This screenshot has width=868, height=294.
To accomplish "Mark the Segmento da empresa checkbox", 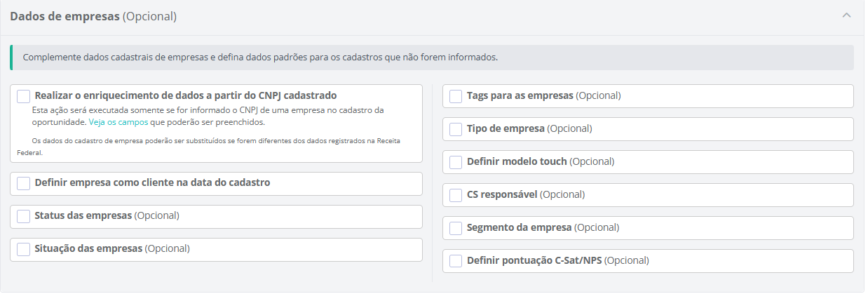I will (456, 228).
